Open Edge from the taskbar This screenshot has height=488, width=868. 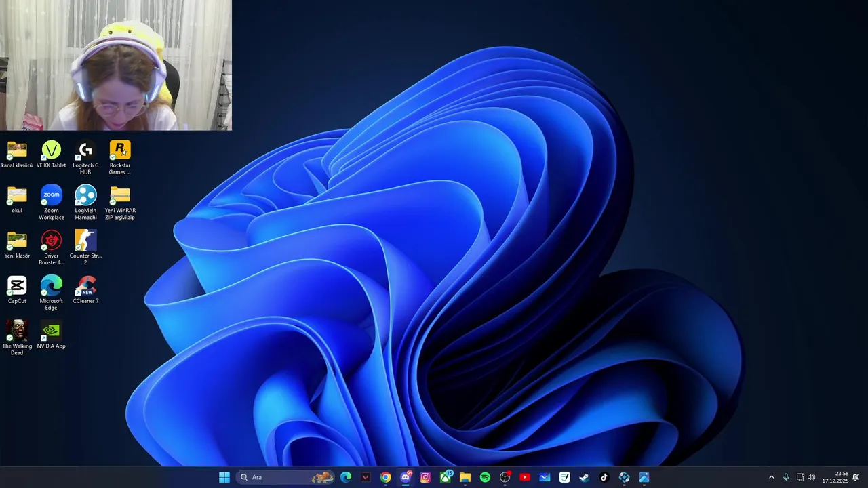click(346, 477)
